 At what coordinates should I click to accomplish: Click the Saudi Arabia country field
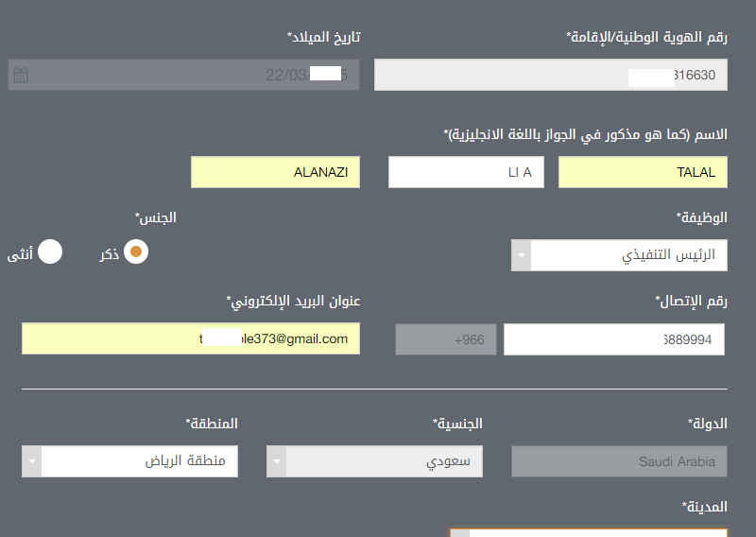pos(619,461)
